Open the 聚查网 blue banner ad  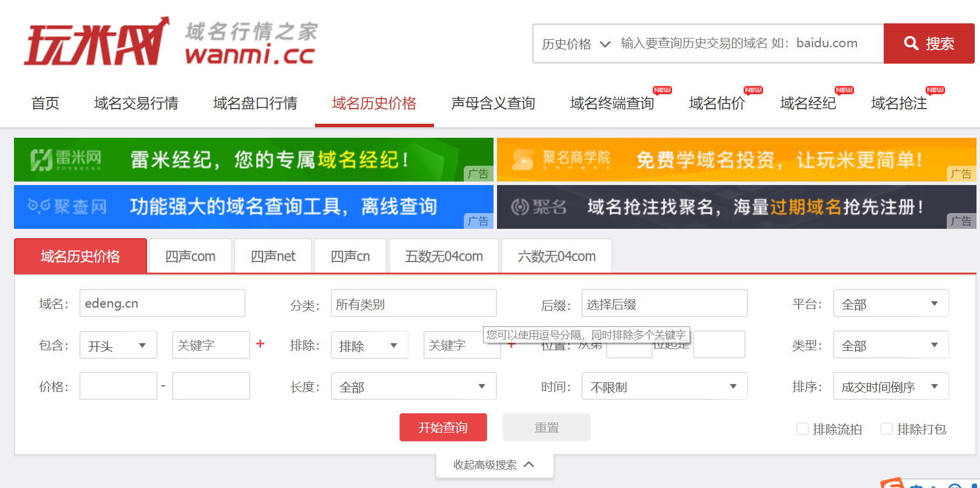[253, 207]
